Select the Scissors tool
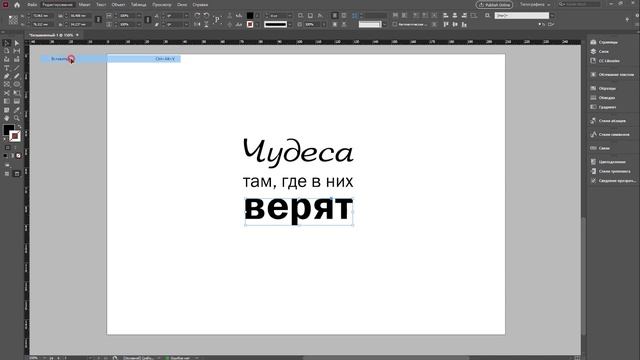640x360 pixels. point(7,93)
